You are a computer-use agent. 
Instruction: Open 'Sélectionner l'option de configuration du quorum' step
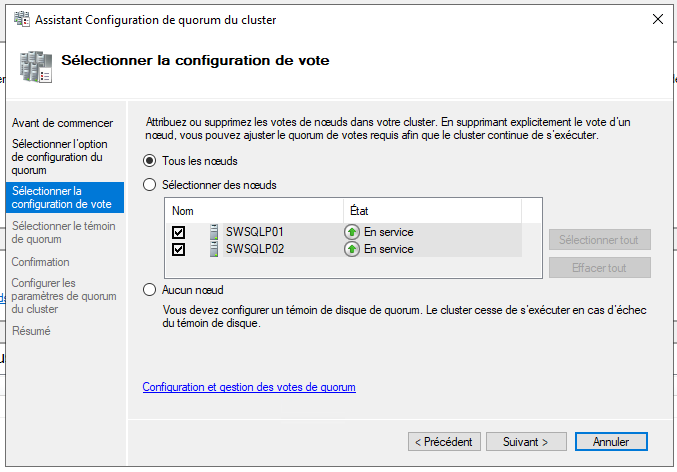pyautogui.click(x=60, y=157)
